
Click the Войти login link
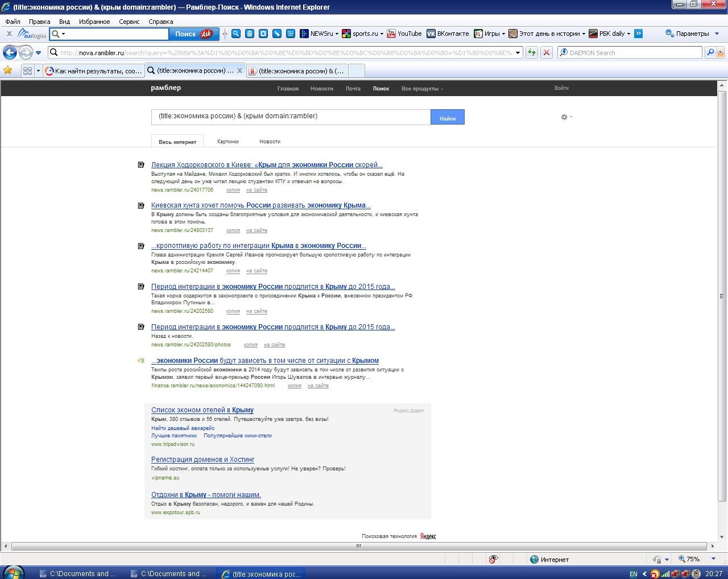[561, 88]
